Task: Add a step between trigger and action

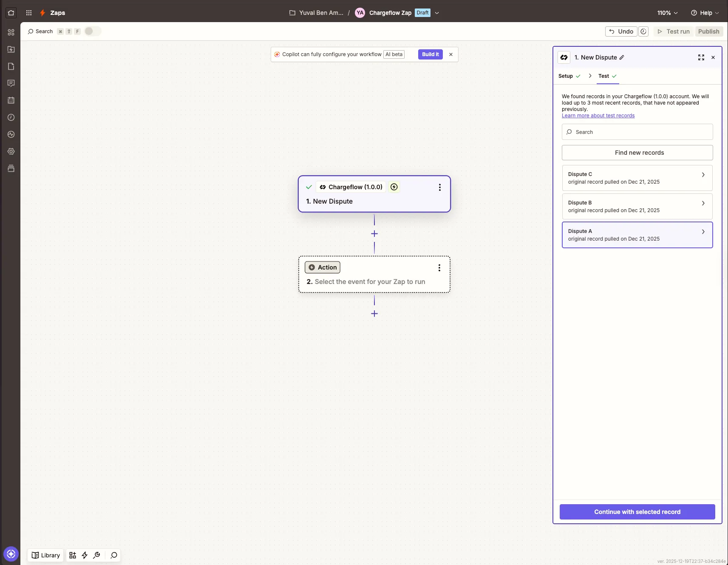Action: click(x=374, y=234)
